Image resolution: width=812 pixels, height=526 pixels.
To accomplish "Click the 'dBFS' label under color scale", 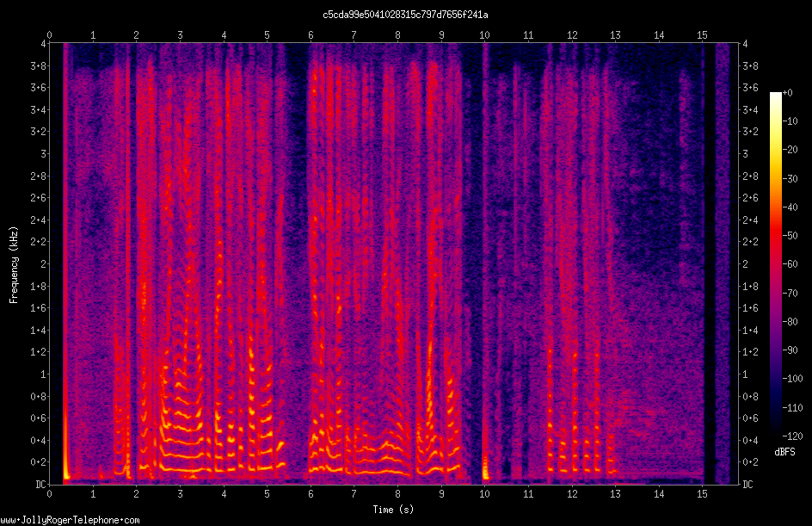I will click(x=784, y=452).
